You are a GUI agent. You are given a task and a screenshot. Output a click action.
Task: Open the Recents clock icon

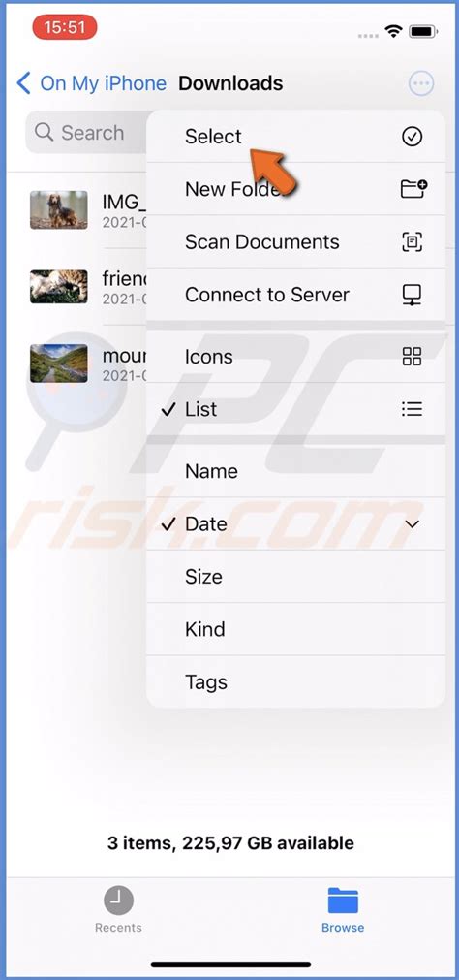pyautogui.click(x=118, y=901)
